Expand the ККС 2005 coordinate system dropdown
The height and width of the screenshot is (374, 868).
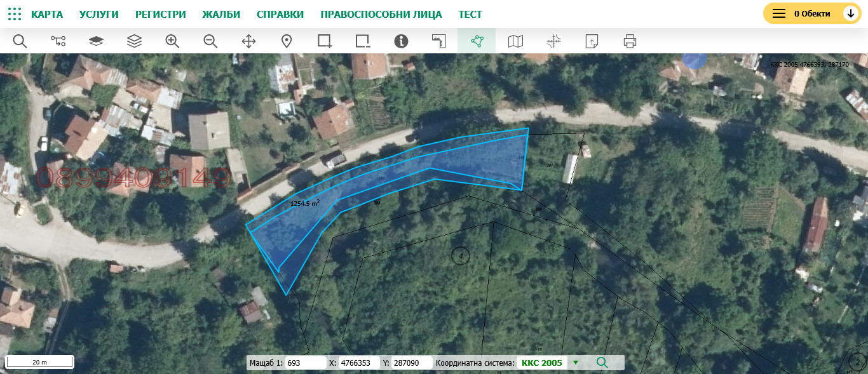pos(576,363)
